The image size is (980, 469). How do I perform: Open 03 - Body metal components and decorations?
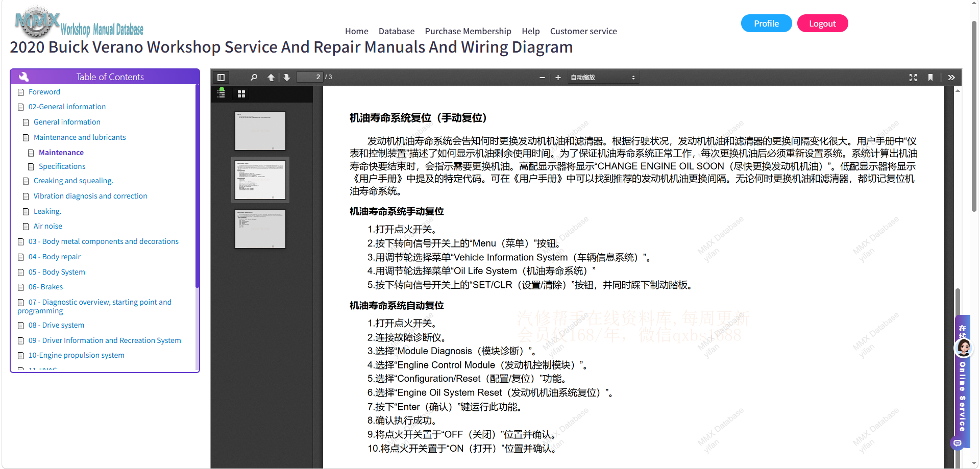tap(104, 241)
